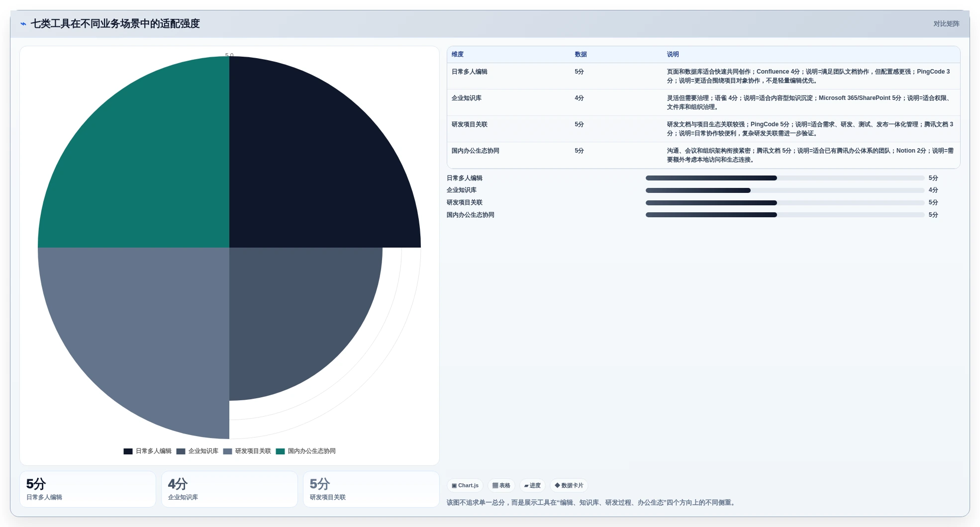Click 企业知识库 label in the progress list
Viewport: 980px width, 527px height.
coord(462,190)
